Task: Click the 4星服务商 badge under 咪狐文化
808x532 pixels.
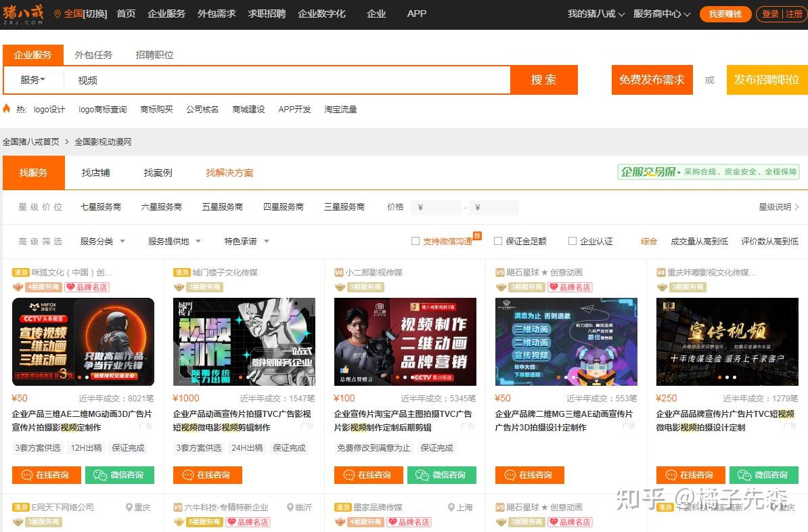Action: pyautogui.click(x=43, y=287)
